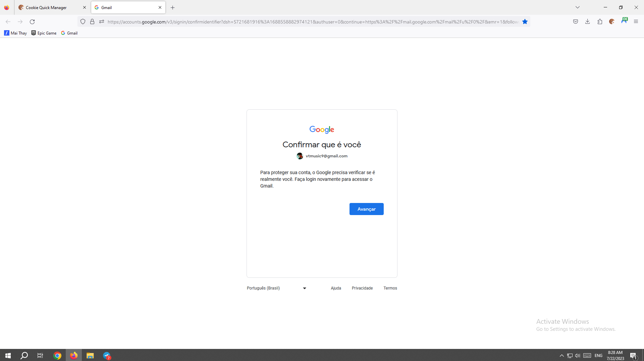644x361 pixels.
Task: Open the Windows Start menu
Action: pyautogui.click(x=8, y=355)
